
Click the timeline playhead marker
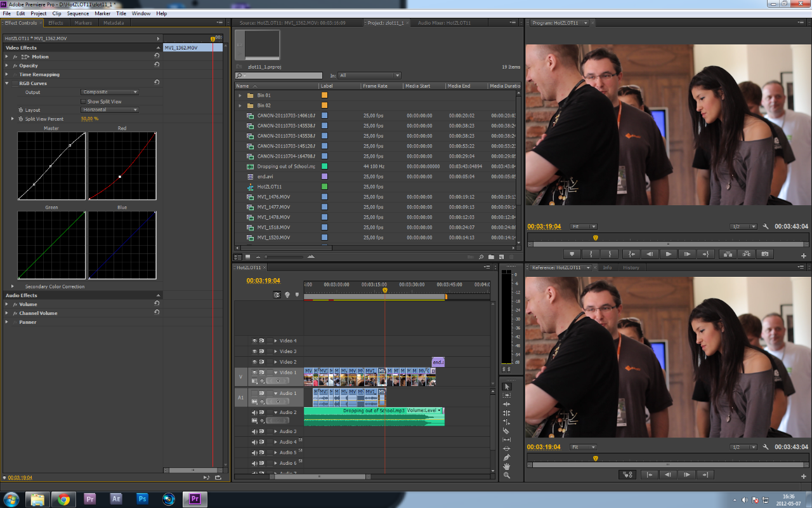point(384,290)
